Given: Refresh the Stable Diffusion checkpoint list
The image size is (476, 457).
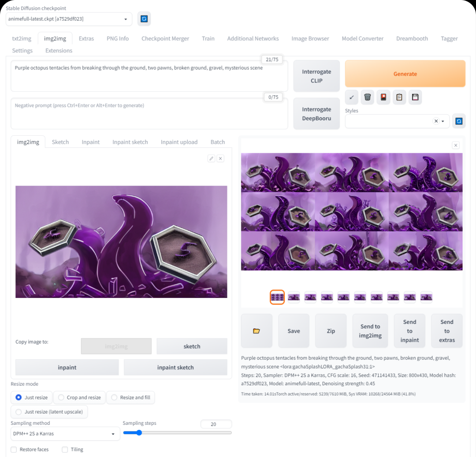Looking at the screenshot, I should pos(144,19).
